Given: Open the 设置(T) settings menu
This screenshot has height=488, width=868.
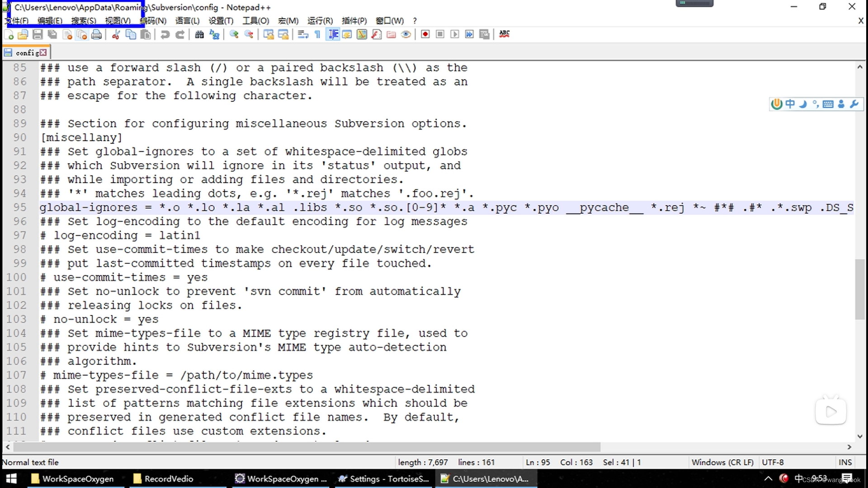Looking at the screenshot, I should 221,21.
